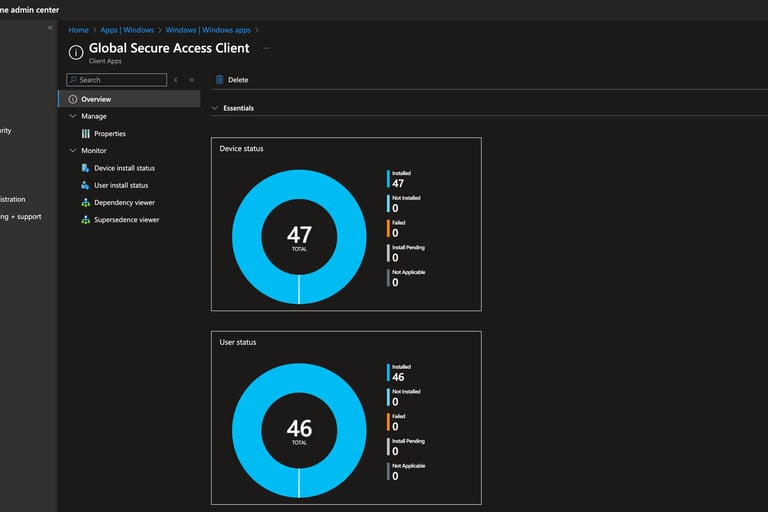The image size is (768, 512).
Task: Click the orange Failed swatch in Device status
Action: (x=388, y=228)
